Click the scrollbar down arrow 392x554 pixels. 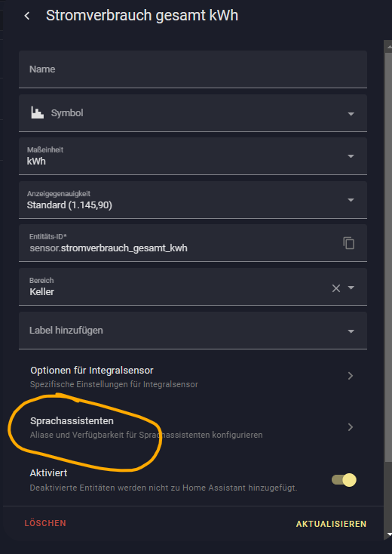pos(389,535)
